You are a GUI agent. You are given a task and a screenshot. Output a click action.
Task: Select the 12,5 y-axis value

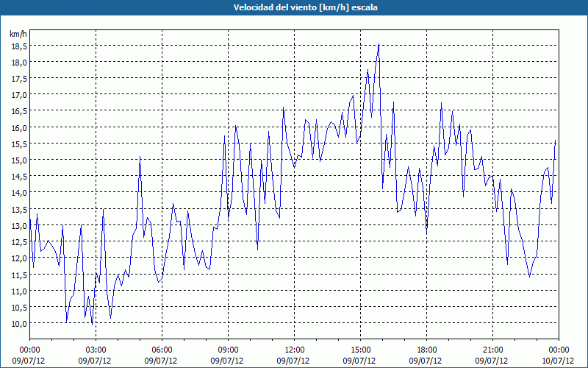click(x=19, y=242)
